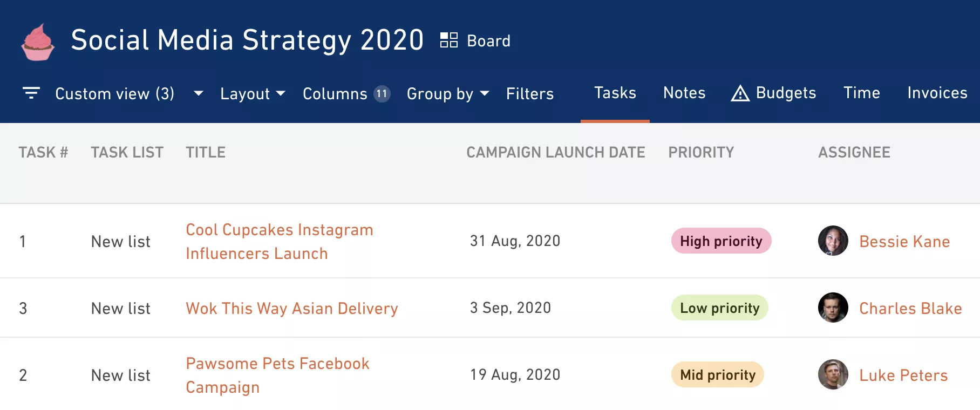Image resolution: width=980 pixels, height=410 pixels.
Task: Open Wok This Way Asian Delivery task
Action: tap(292, 308)
